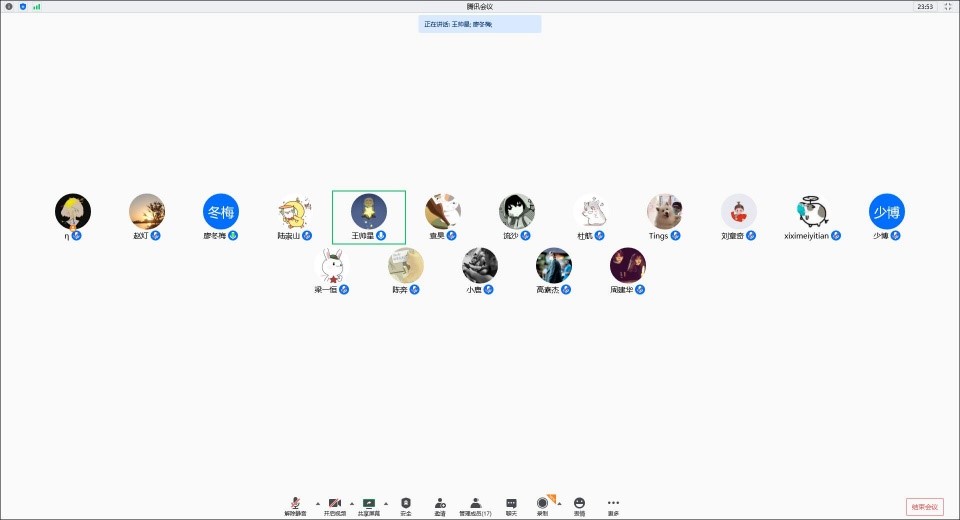The width and height of the screenshot is (960, 520).
Task: Open the More options menu
Action: tap(613, 504)
